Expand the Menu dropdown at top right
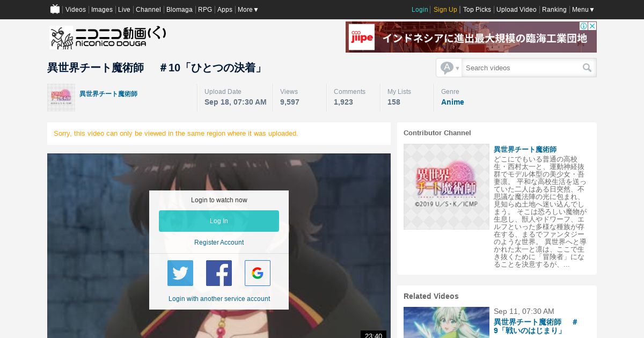 click(583, 10)
